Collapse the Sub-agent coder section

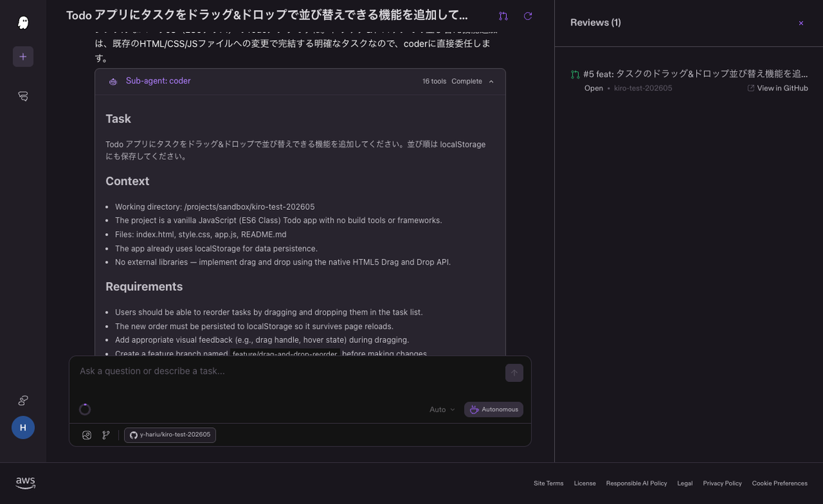point(491,81)
